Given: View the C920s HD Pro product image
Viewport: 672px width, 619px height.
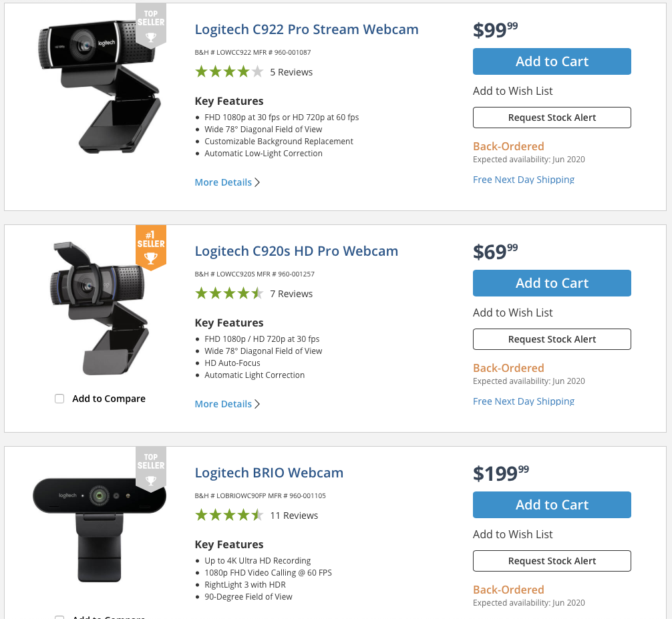Looking at the screenshot, I should (100, 308).
